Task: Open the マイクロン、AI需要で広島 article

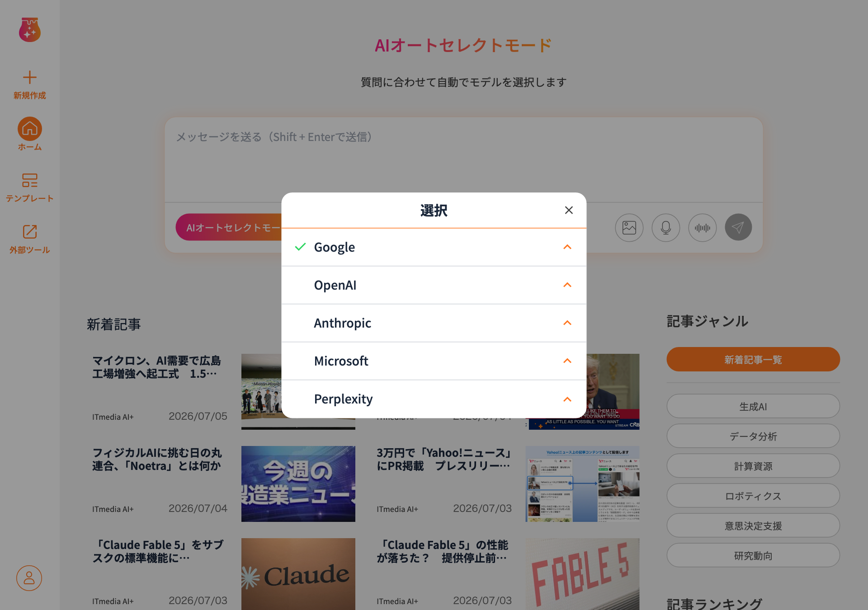Action: click(157, 367)
